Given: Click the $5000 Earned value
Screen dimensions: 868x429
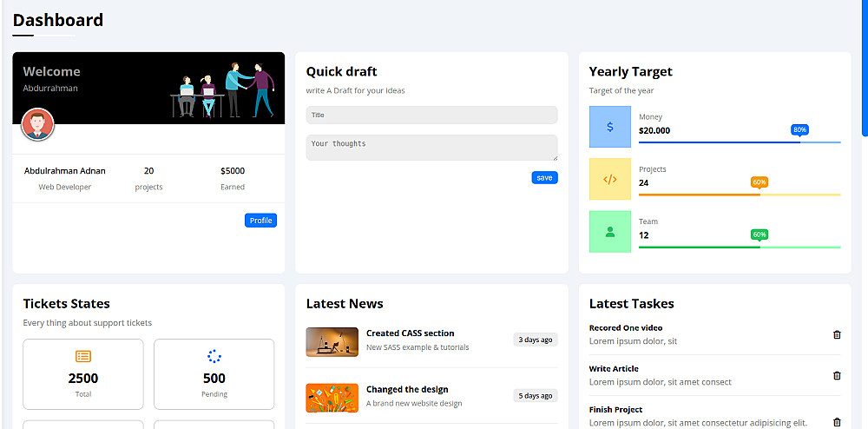Looking at the screenshot, I should (x=233, y=171).
